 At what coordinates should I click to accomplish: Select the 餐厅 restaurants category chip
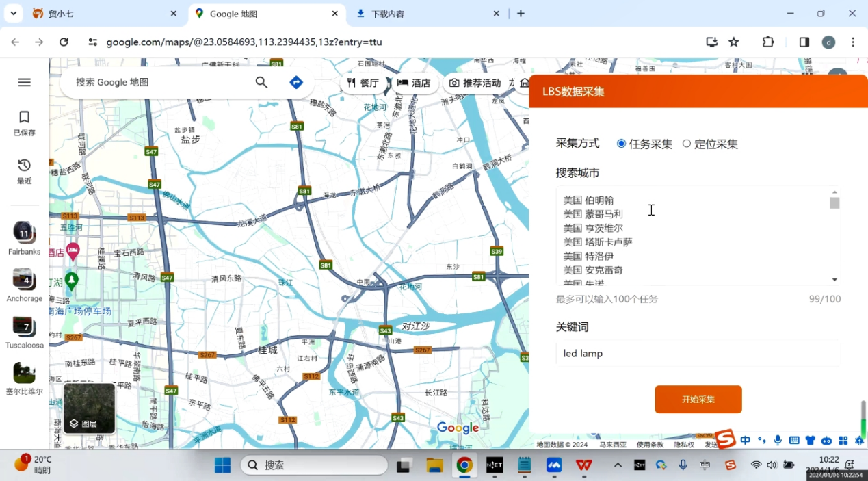pyautogui.click(x=363, y=83)
